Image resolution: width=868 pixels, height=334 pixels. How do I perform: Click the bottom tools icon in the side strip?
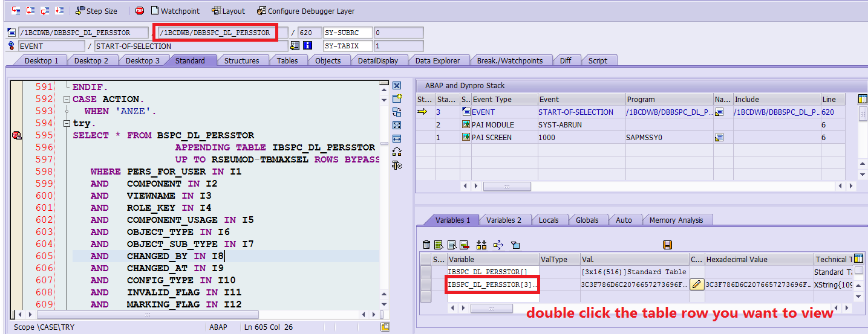tap(397, 165)
